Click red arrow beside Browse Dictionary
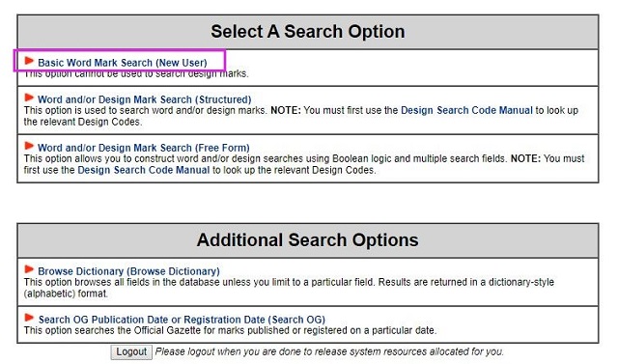Viewport: 618px width, 364px height. (x=29, y=269)
